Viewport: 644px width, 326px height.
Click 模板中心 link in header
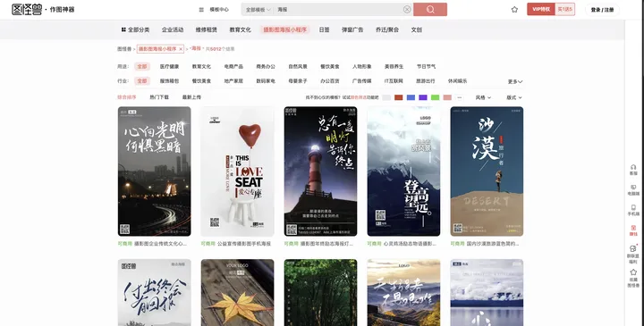pos(219,10)
